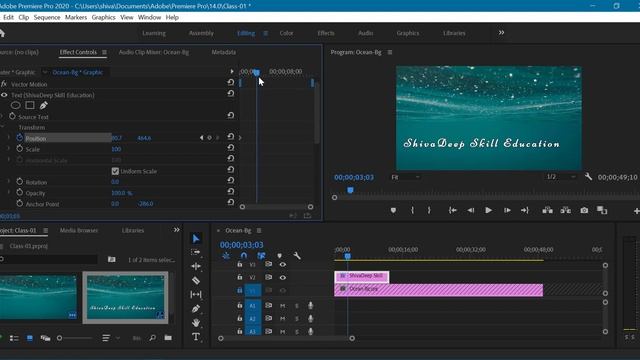Switch to Audio Clip Mixer tab

[x=153, y=52]
